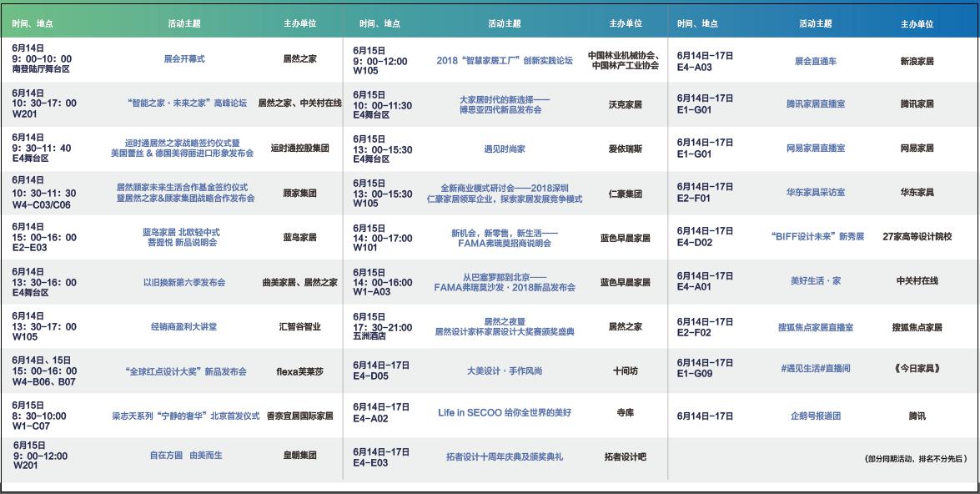Select organizer cell 居然之家、中关村在线
Viewport: 980px width, 494px height.
tap(300, 103)
